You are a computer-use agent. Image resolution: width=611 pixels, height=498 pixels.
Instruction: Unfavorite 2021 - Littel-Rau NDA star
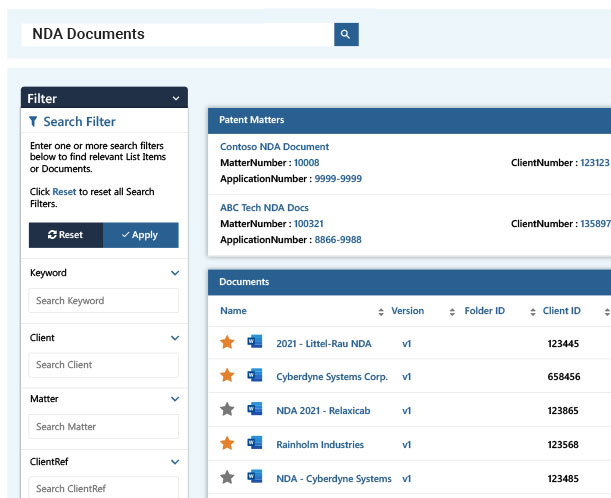coord(227,343)
